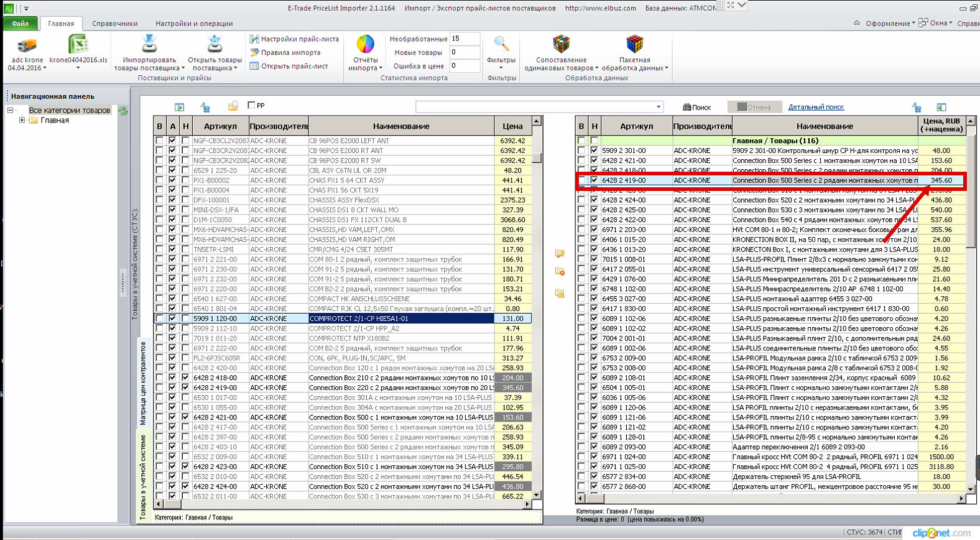
Task: Click the green arrow icon above left table
Action: click(179, 107)
